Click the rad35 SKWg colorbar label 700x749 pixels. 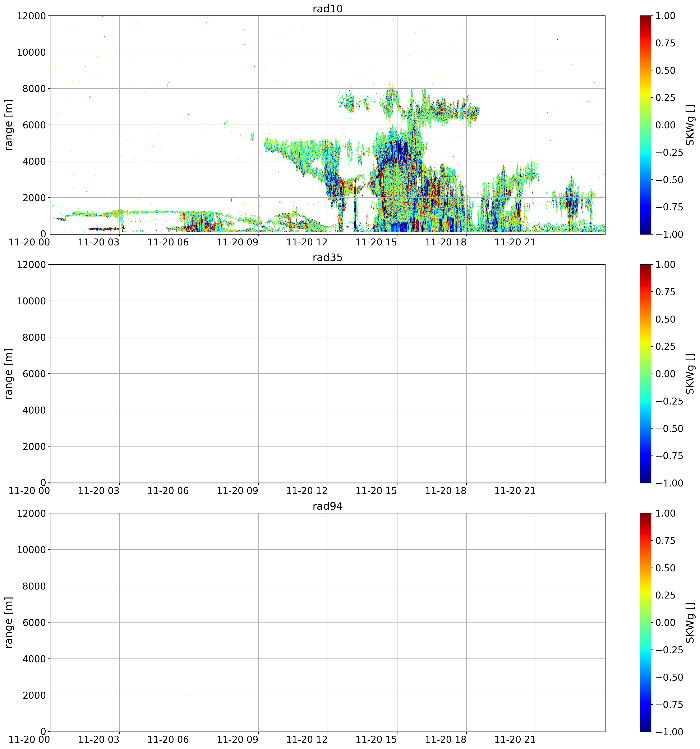coord(690,374)
